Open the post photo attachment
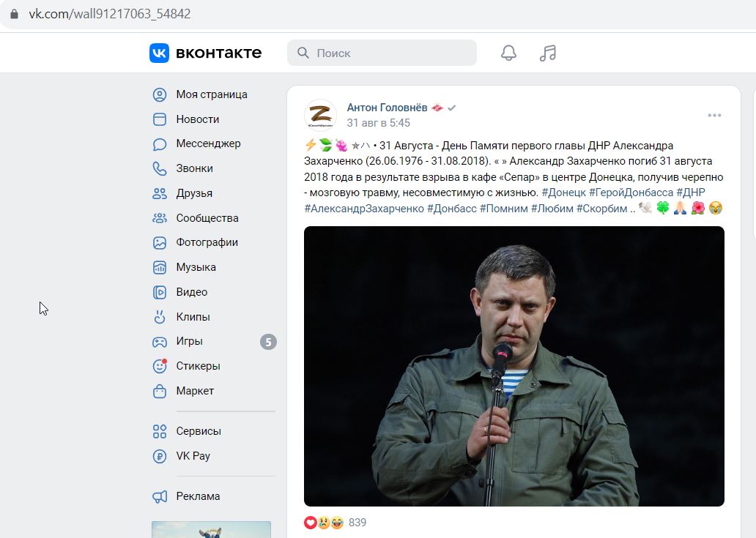 point(514,366)
